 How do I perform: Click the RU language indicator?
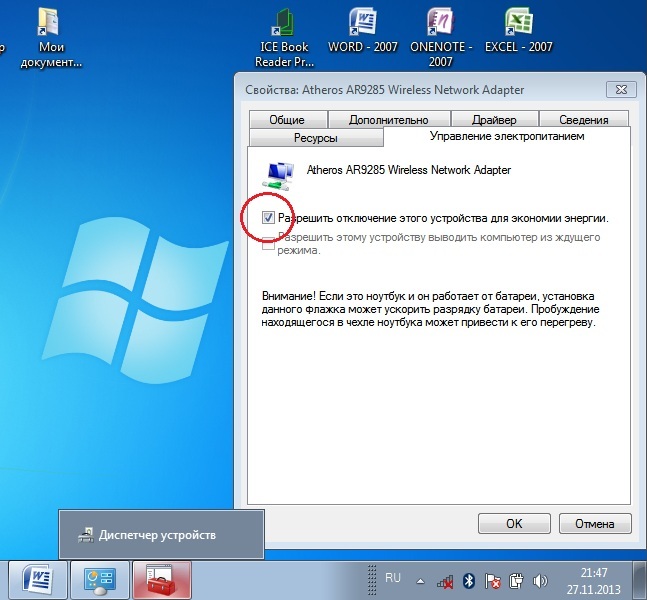point(393,578)
